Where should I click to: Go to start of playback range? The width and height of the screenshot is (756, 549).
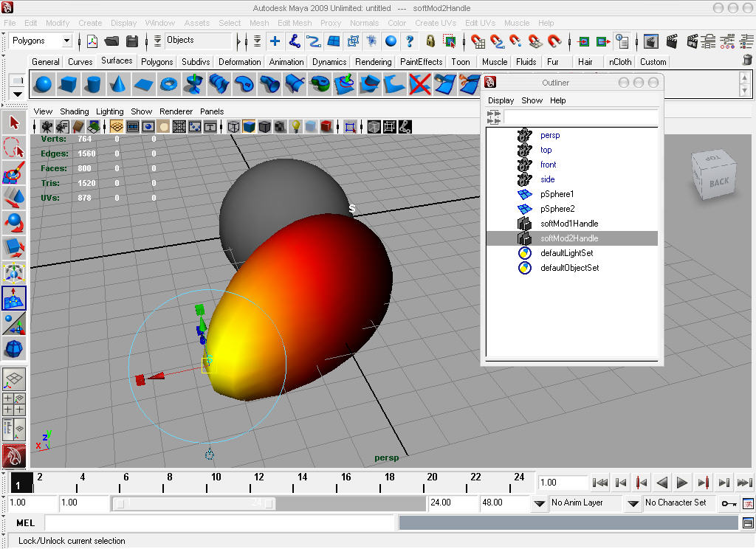pyautogui.click(x=599, y=483)
